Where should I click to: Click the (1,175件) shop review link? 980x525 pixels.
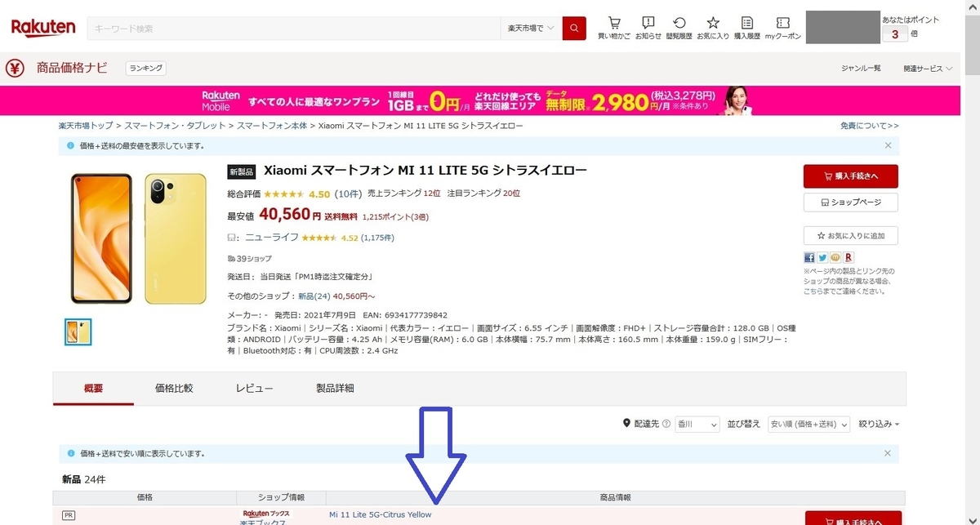pos(377,238)
